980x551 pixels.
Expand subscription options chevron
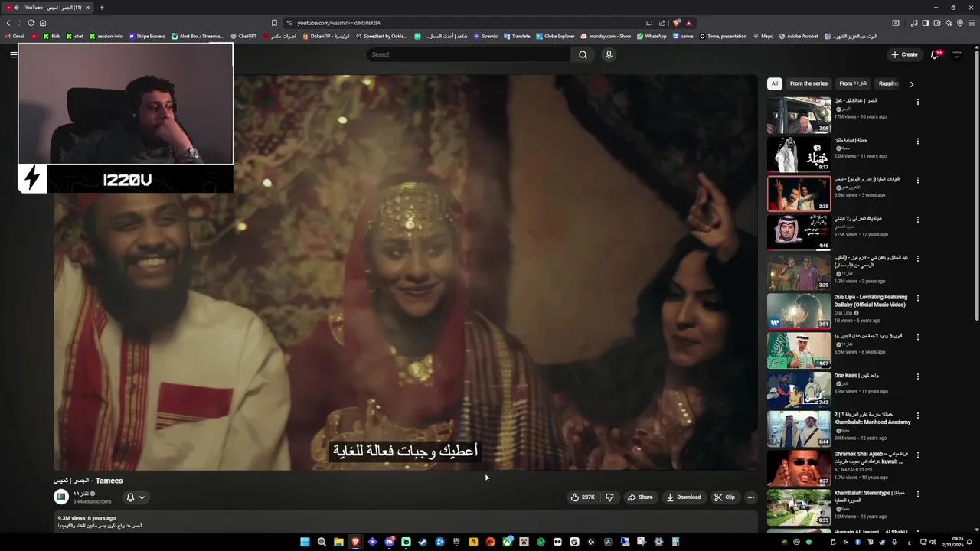pyautogui.click(x=142, y=497)
